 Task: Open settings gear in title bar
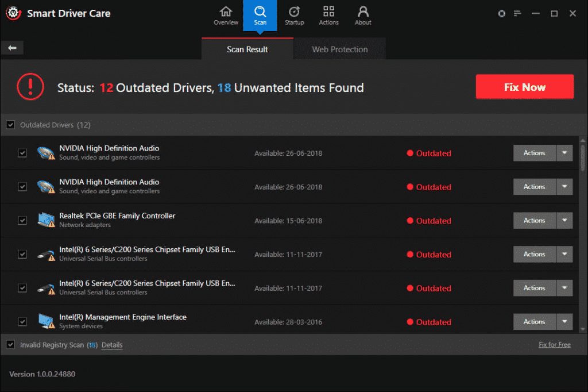point(501,14)
